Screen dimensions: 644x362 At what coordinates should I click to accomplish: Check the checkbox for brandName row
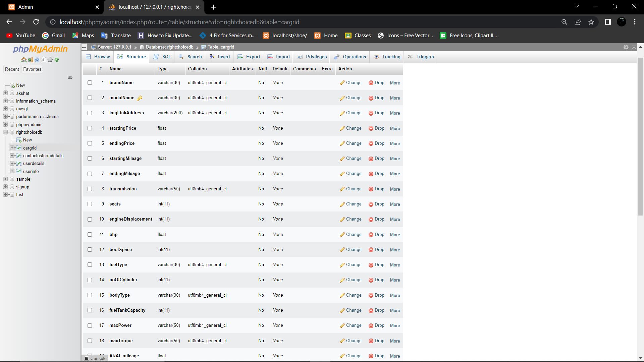click(90, 83)
